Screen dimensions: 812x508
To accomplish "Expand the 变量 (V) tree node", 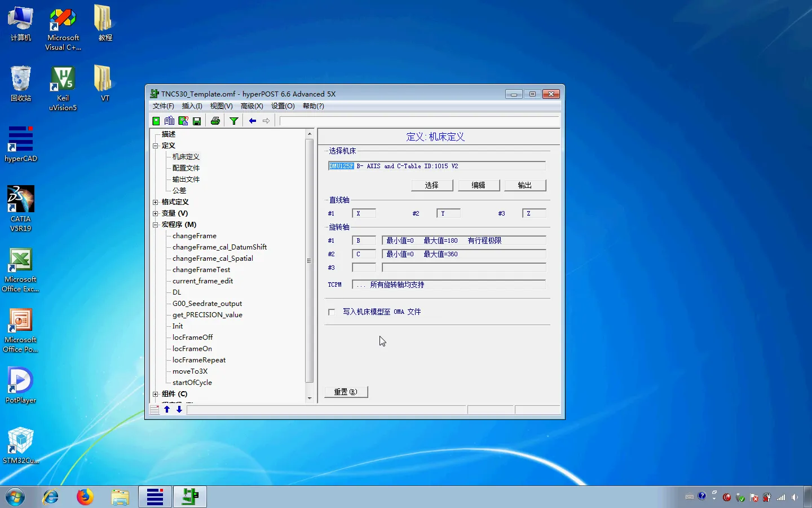I will coord(156,213).
